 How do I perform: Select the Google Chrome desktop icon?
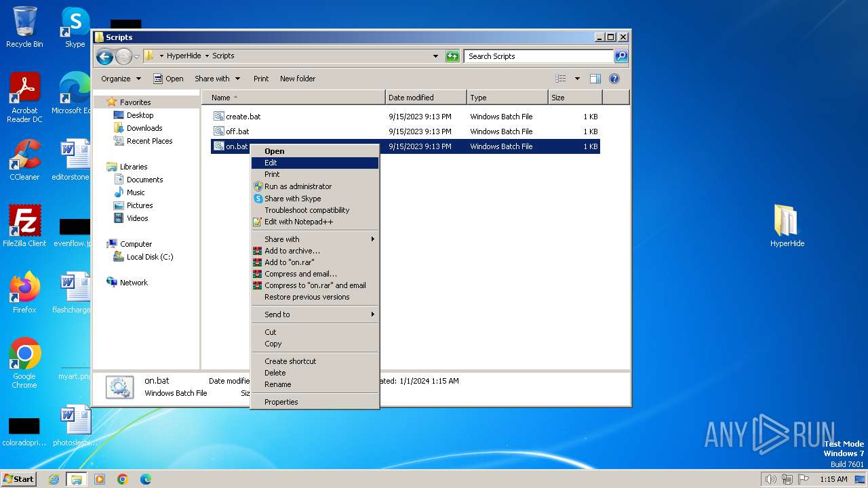[x=24, y=363]
